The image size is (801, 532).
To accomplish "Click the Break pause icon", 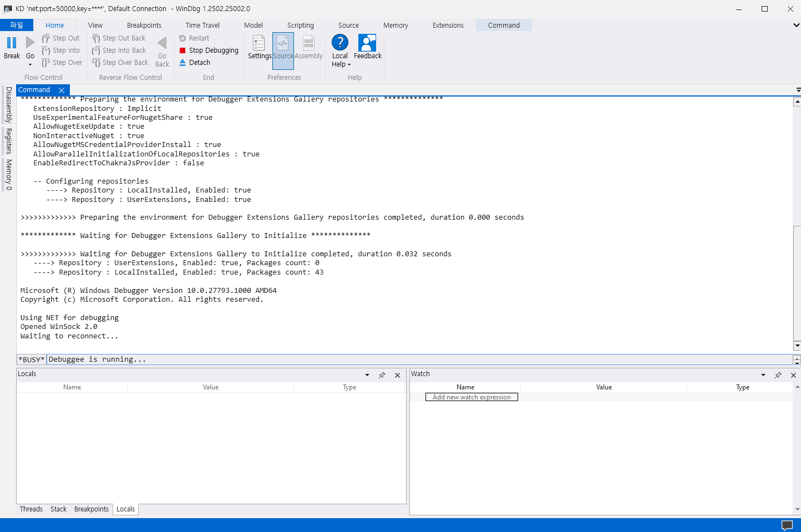I will pyautogui.click(x=12, y=43).
